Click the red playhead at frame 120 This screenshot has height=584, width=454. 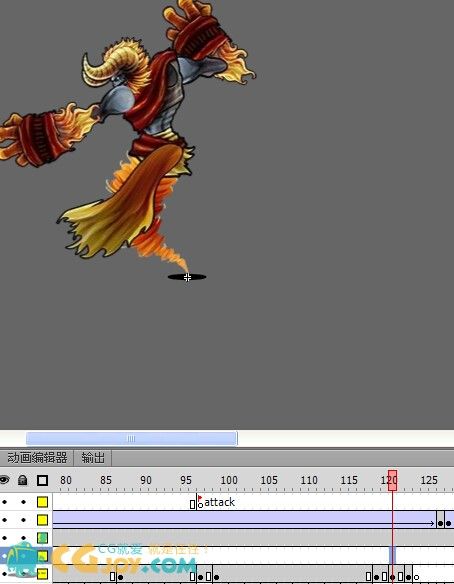pos(392,480)
